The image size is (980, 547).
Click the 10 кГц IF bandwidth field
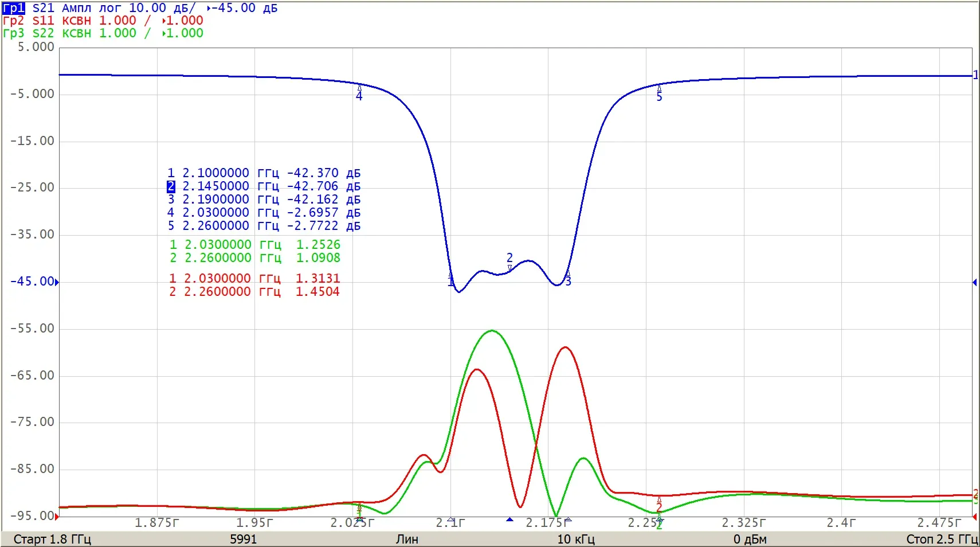pyautogui.click(x=576, y=540)
